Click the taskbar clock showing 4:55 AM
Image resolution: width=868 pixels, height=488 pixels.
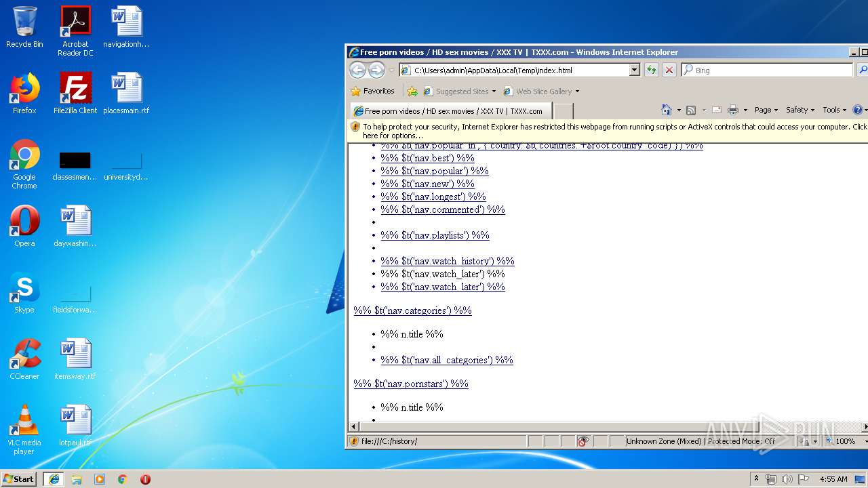833,479
